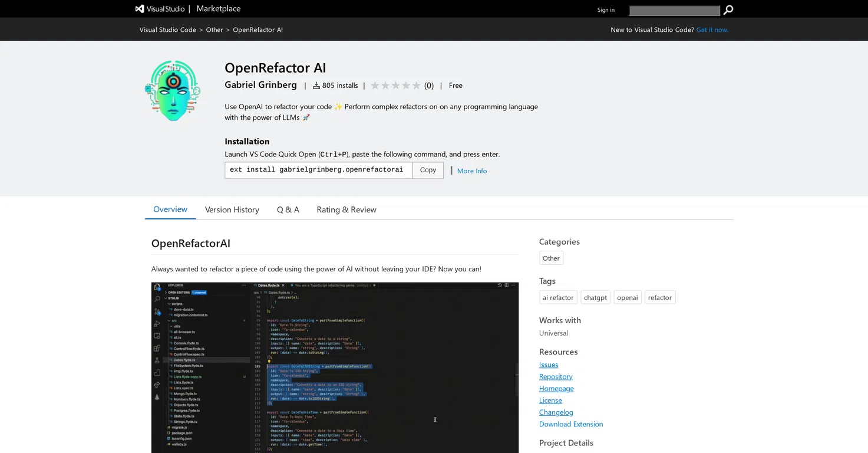Select the openai tag
The image size is (868, 453).
coord(628,297)
